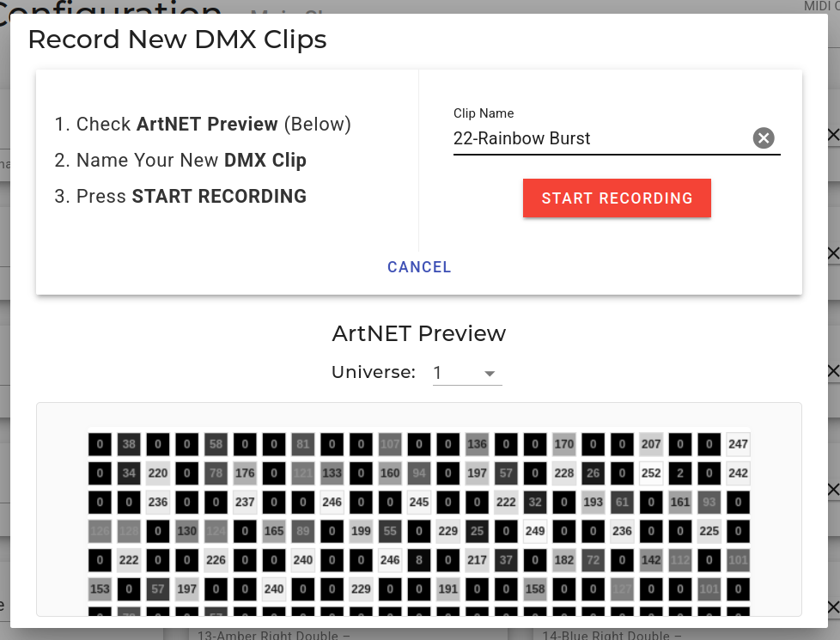Open the Universe dropdown
The image size is (840, 640).
(467, 373)
